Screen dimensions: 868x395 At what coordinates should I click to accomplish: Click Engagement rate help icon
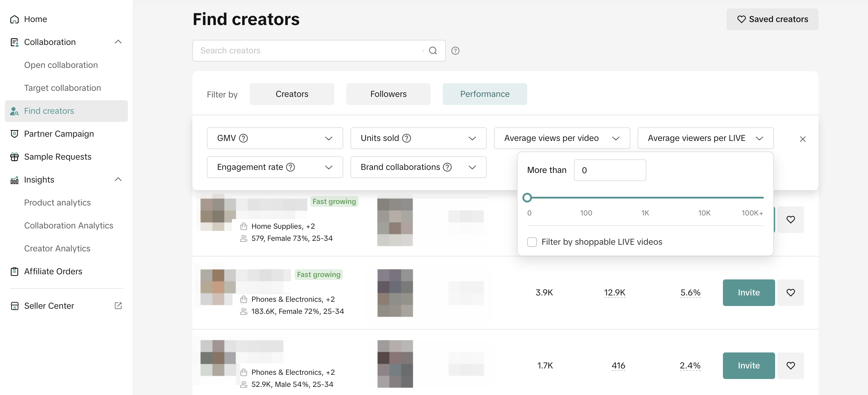(x=290, y=167)
